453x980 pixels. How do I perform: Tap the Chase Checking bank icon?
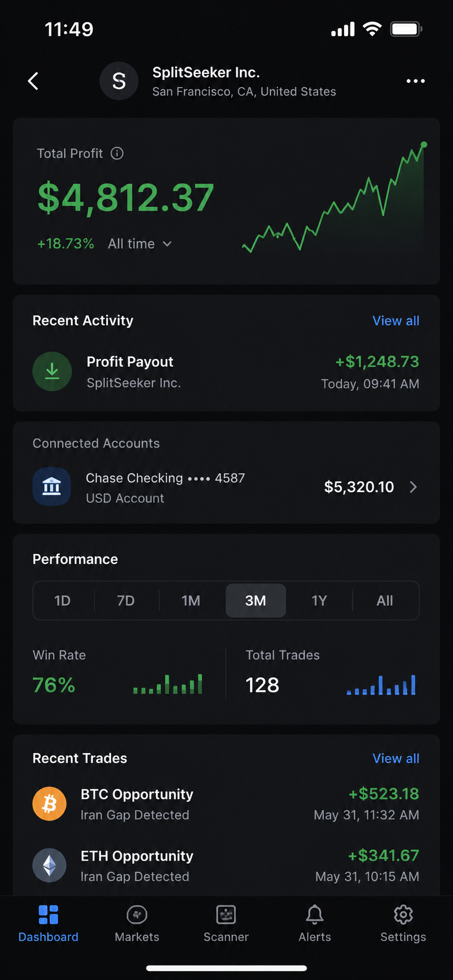[x=52, y=486]
